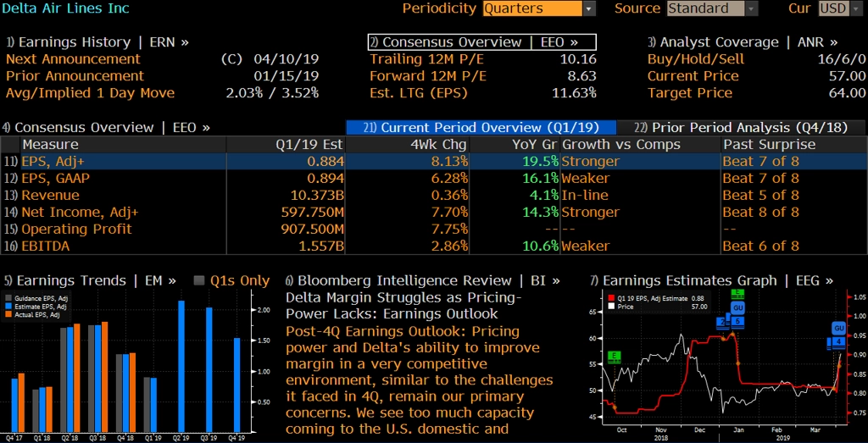868x443 pixels.
Task: Click the January GU guidance marker
Action: 737,307
